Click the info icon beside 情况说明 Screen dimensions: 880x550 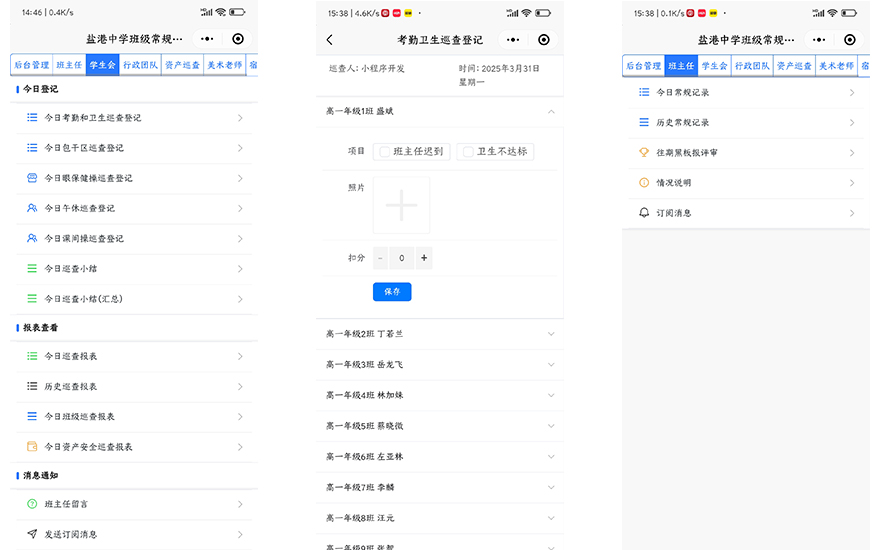pos(644,182)
